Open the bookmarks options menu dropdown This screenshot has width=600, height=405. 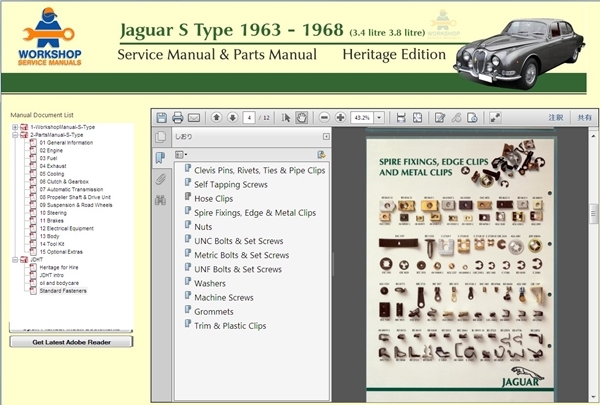tap(181, 154)
